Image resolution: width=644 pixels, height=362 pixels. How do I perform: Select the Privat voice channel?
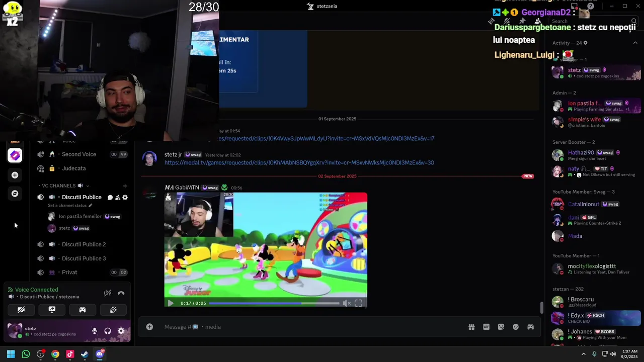click(84, 273)
